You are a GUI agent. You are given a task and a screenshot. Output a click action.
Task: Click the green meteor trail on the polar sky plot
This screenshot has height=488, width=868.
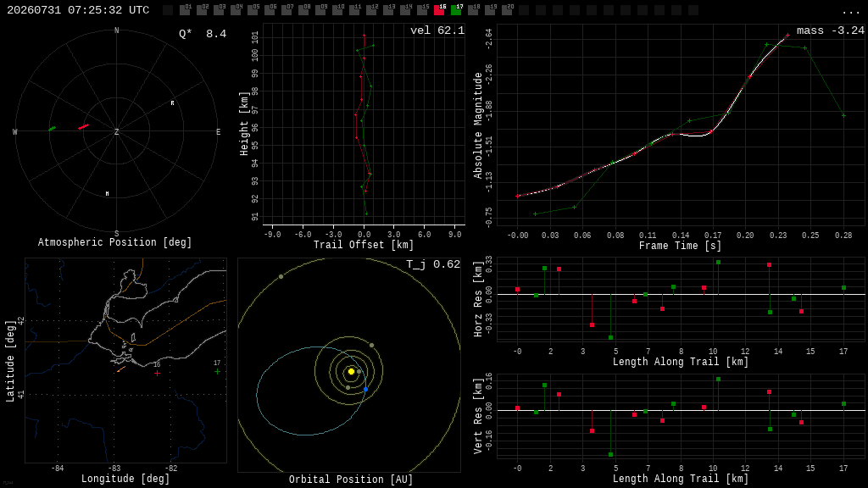52,129
